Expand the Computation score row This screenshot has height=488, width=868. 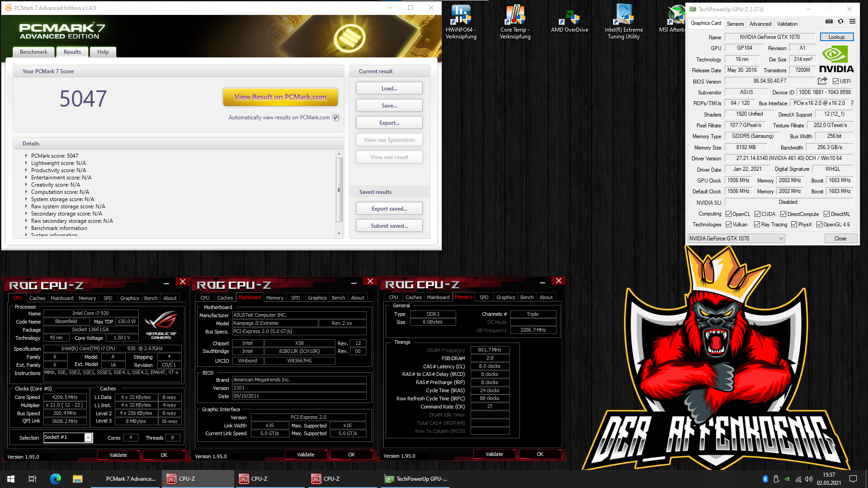click(x=26, y=192)
